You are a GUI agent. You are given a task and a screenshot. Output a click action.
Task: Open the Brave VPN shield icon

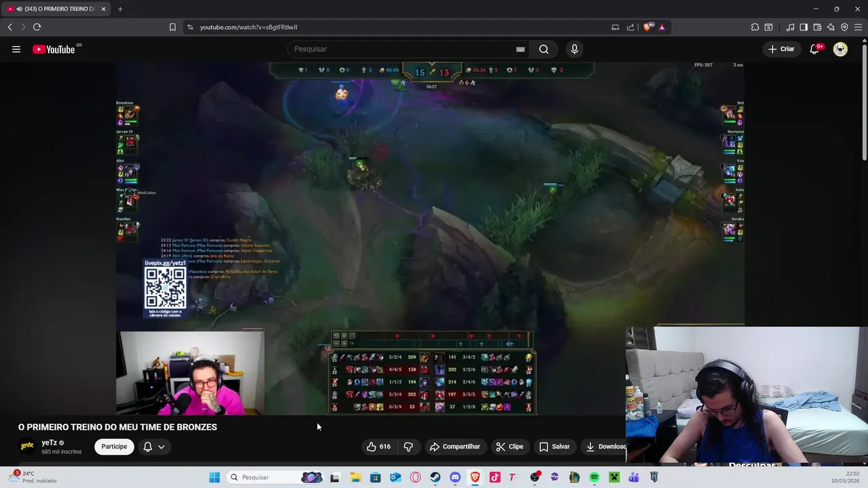(844, 27)
